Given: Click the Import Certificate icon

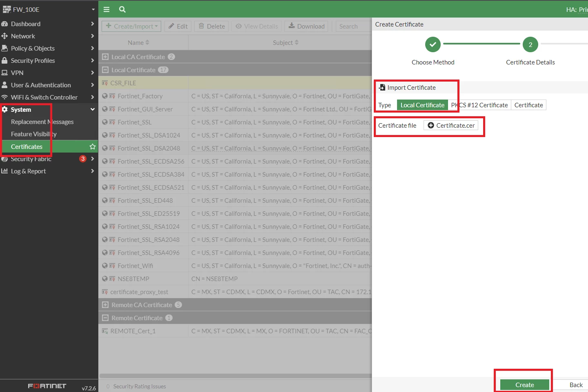Looking at the screenshot, I should coord(382,87).
